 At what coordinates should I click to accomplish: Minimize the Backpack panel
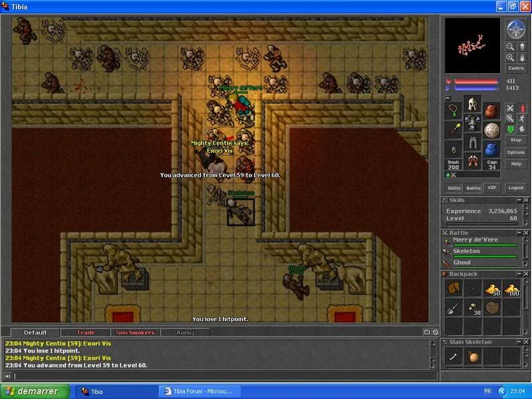[519, 274]
